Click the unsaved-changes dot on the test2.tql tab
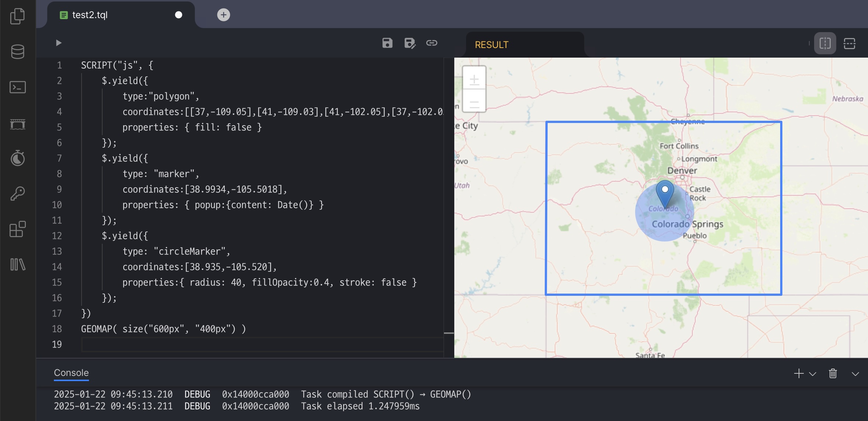Image resolution: width=868 pixels, height=421 pixels. click(x=179, y=15)
